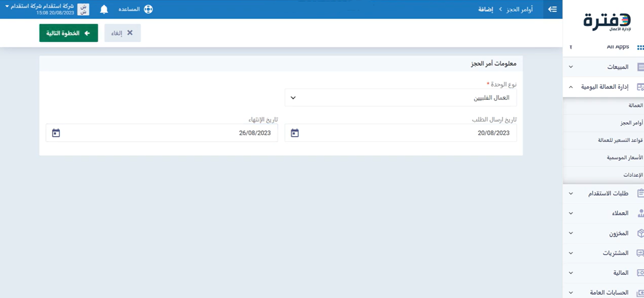Expand the العملاء chevron
This screenshot has width=644, height=298.
coord(571,213)
